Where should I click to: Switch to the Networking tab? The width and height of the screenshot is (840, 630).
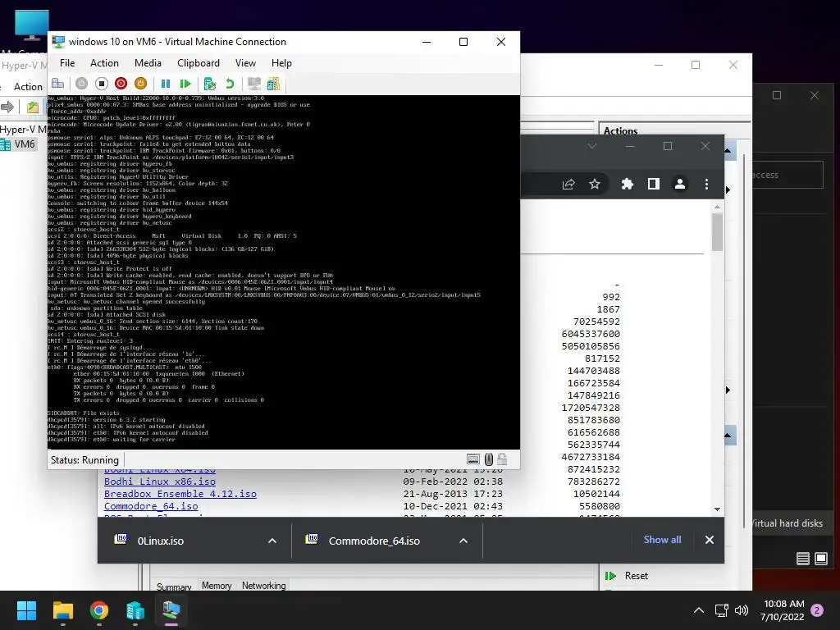tap(263, 586)
